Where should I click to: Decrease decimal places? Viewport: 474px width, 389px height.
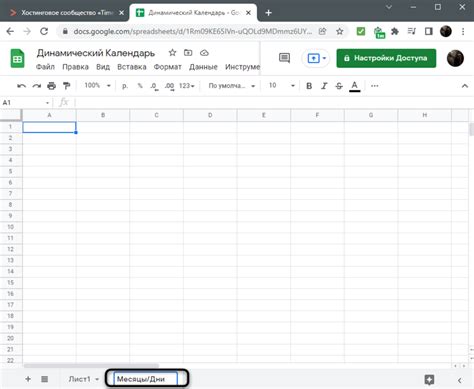coord(154,86)
